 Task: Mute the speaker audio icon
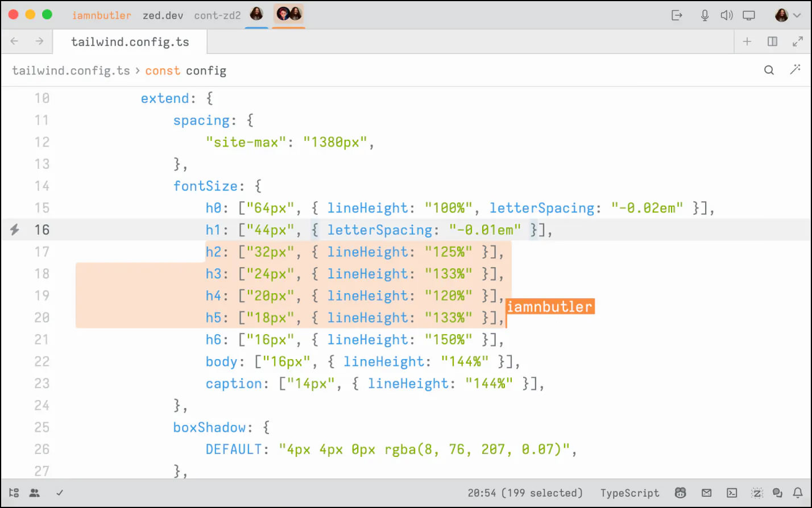tap(726, 15)
